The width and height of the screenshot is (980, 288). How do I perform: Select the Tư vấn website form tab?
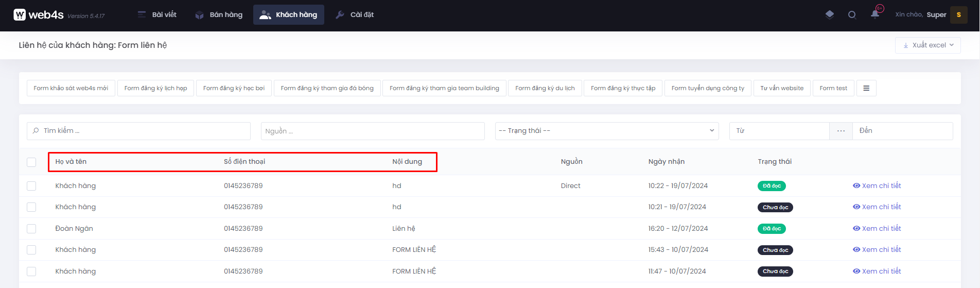[781, 88]
